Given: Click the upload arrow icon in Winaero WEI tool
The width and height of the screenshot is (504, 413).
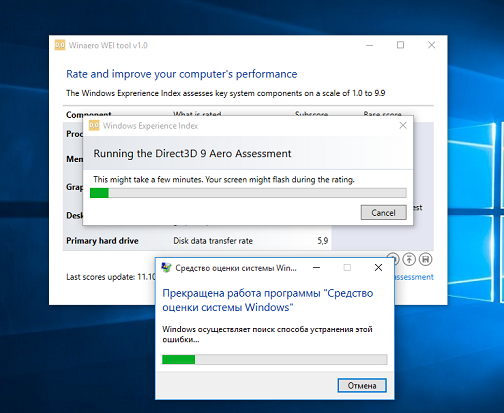Looking at the screenshot, I should 409,259.
